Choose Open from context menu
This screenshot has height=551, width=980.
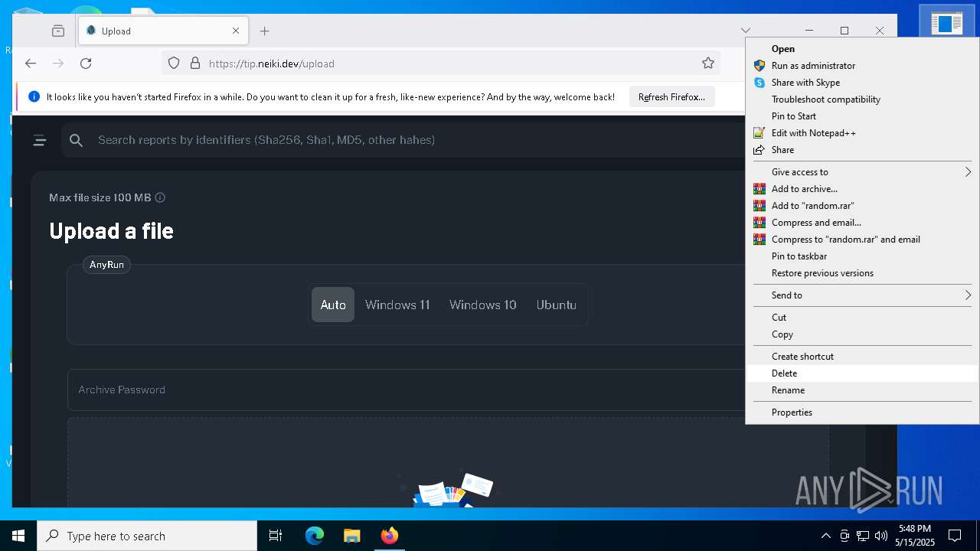click(862, 49)
